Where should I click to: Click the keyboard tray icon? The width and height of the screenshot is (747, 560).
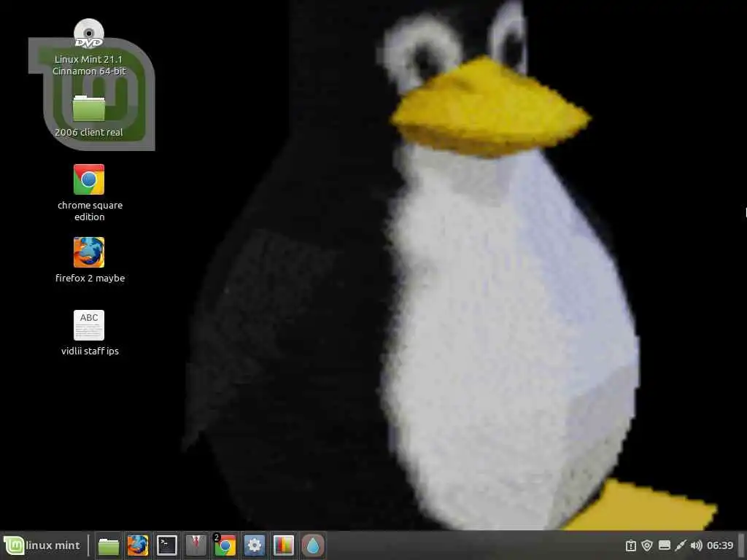pos(664,545)
